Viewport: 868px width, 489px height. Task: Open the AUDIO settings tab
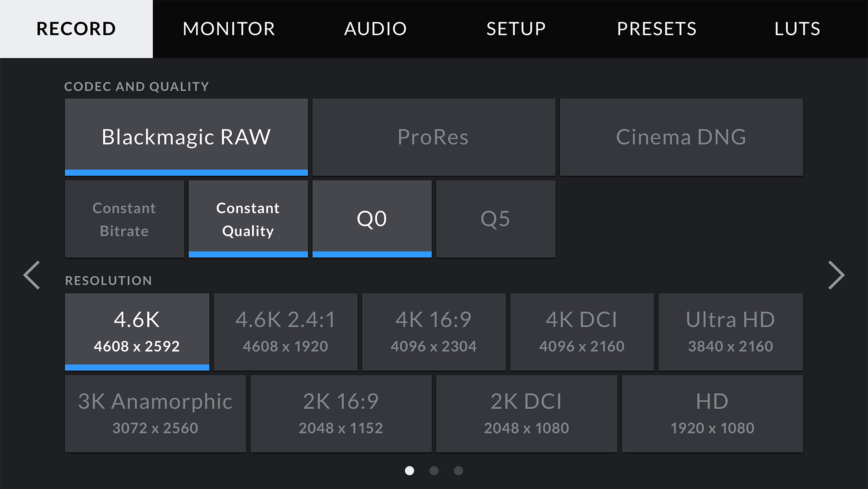click(375, 29)
